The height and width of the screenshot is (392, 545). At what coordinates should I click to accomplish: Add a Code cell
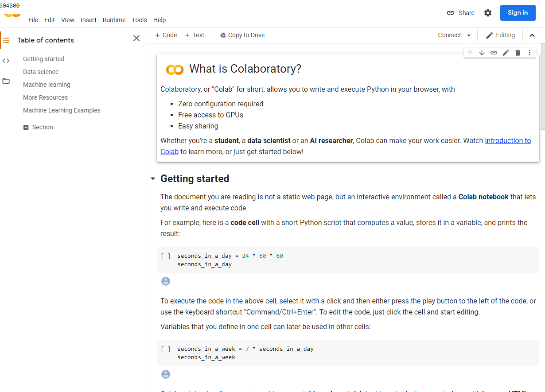tap(166, 35)
